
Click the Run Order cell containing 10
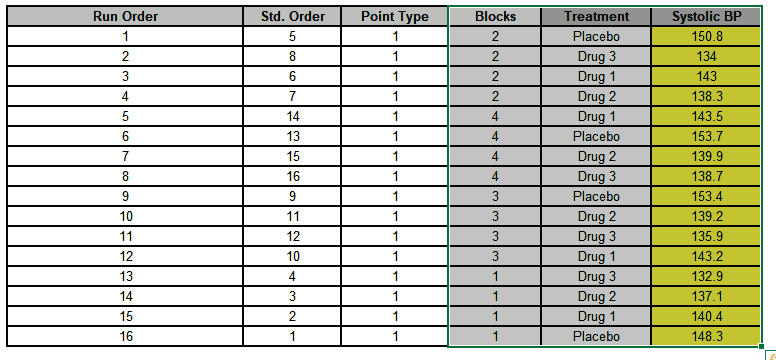(x=125, y=216)
